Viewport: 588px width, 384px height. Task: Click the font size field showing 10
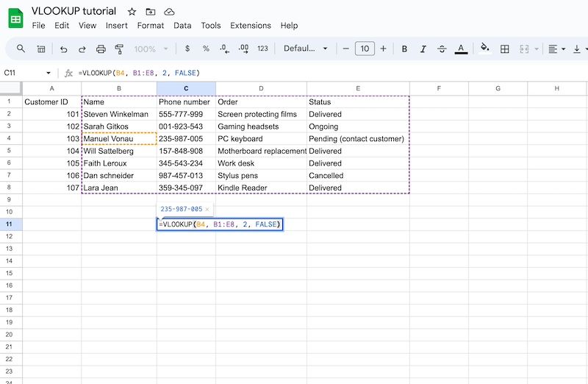[365, 49]
